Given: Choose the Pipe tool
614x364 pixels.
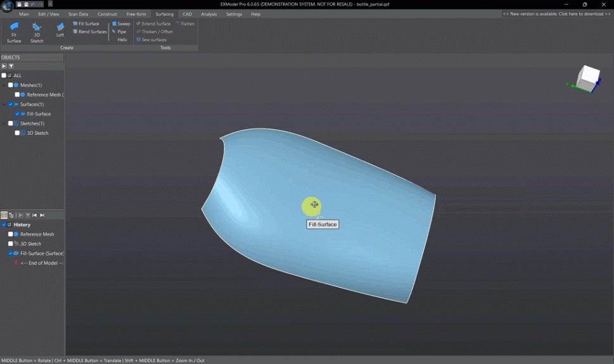Looking at the screenshot, I should [x=119, y=32].
